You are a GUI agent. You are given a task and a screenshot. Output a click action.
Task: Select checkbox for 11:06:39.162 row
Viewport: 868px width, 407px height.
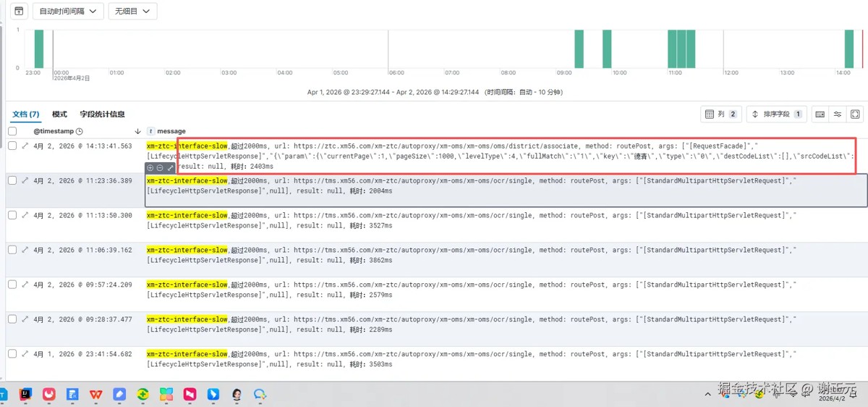click(12, 250)
